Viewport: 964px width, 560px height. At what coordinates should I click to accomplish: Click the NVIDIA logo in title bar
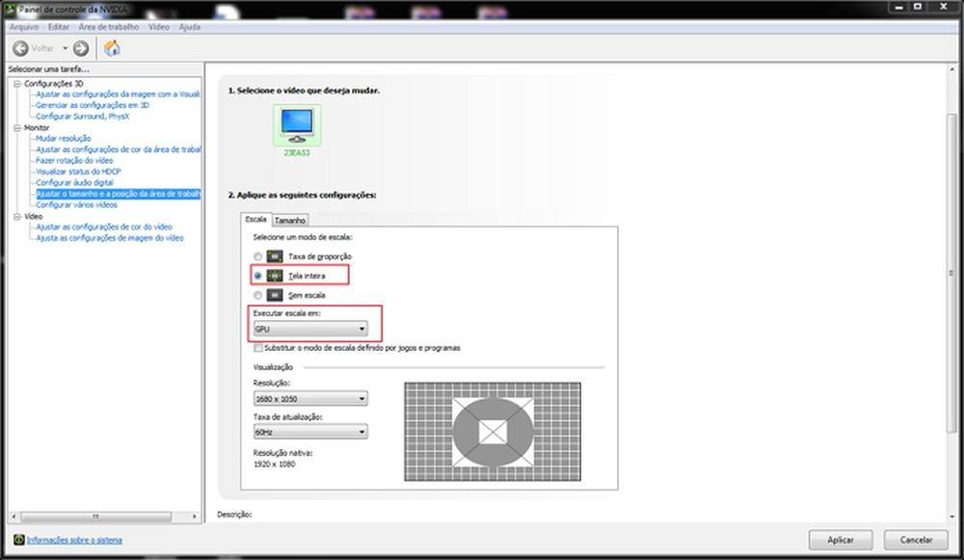[10, 10]
